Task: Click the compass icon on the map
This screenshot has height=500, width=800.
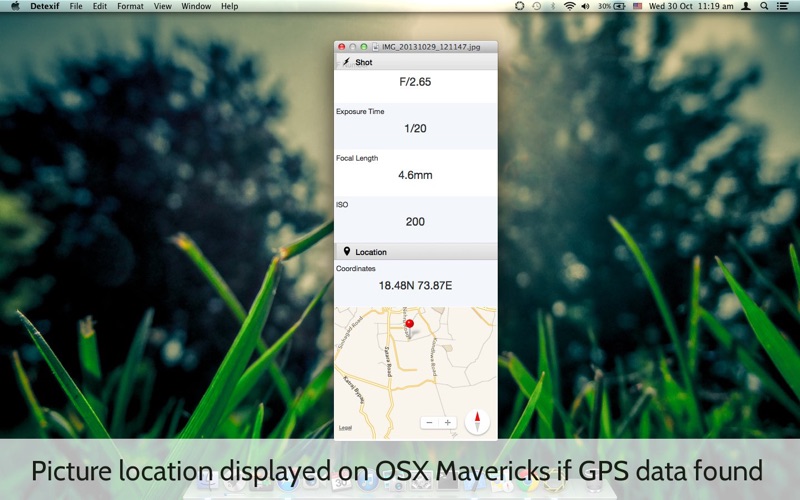Action: point(477,422)
